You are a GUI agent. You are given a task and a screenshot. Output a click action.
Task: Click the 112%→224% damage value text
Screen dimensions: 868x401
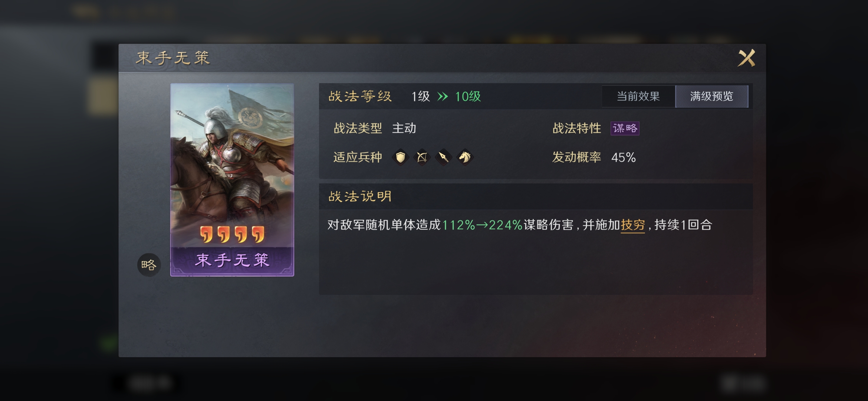tap(482, 225)
